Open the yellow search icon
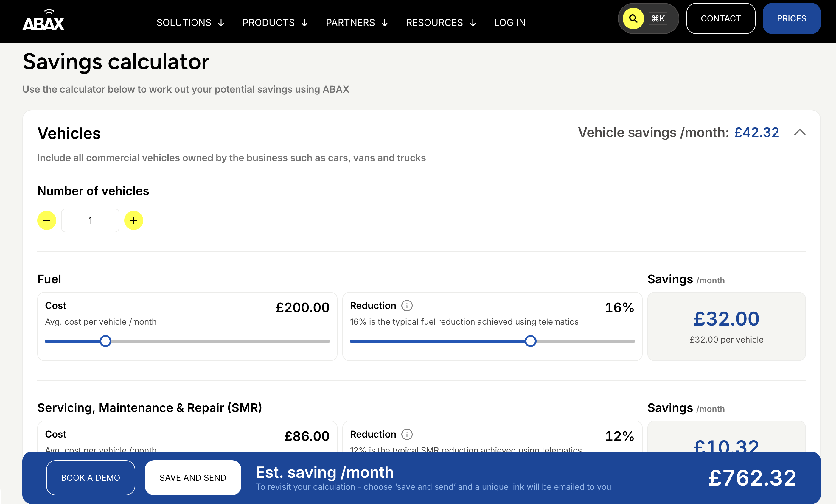Screen dimensions: 836x504 633,19
